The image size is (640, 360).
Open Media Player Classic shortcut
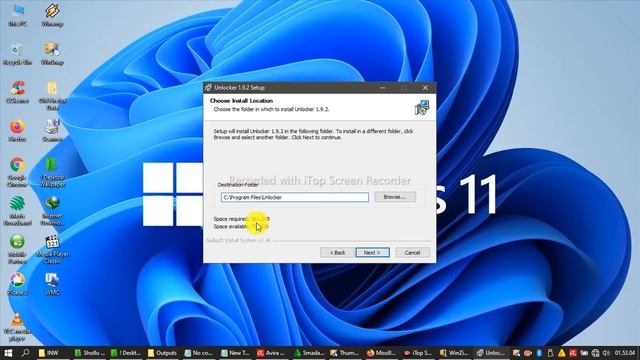point(52,249)
